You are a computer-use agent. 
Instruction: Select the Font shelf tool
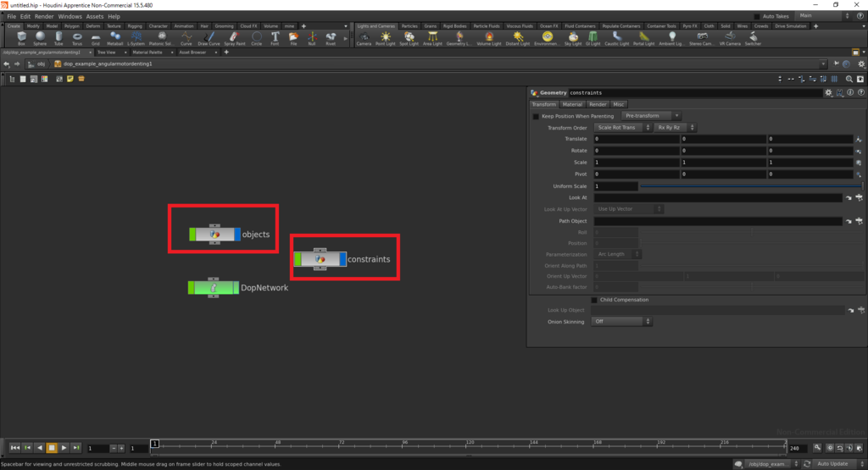tap(275, 38)
